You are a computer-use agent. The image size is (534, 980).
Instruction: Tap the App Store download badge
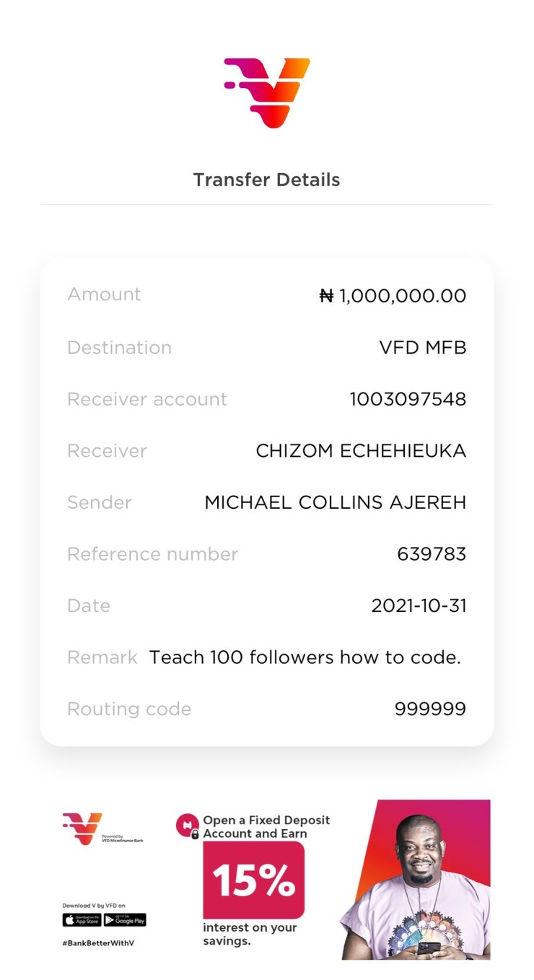[82, 920]
